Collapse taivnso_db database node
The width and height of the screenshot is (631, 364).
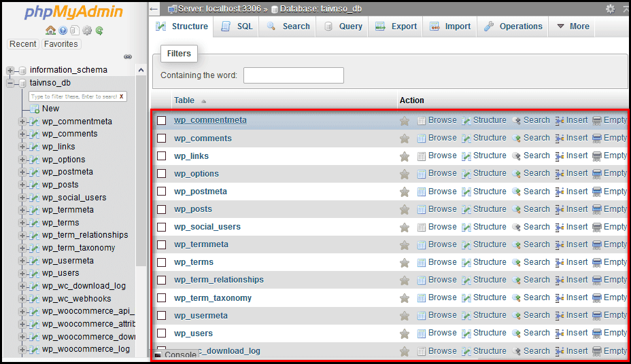[10, 83]
